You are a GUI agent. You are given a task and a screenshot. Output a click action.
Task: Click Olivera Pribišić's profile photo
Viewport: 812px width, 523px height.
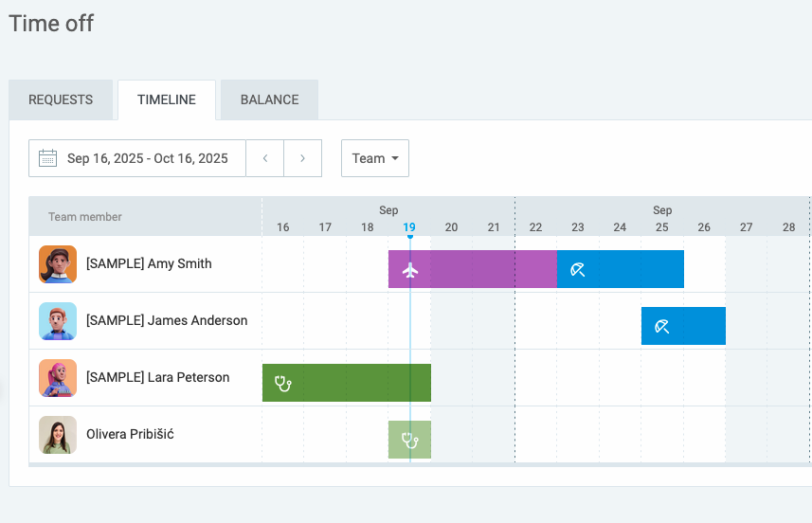[x=58, y=435]
